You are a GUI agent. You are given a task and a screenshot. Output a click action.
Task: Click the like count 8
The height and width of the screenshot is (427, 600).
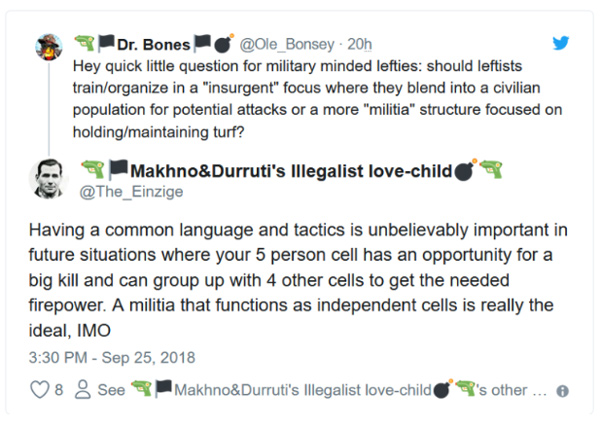coord(59,390)
